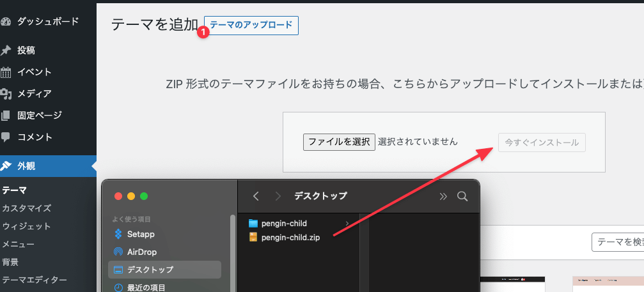Screen dimensions: 644x292
Task: Click the テーマを追加 page heading
Action: [155, 25]
